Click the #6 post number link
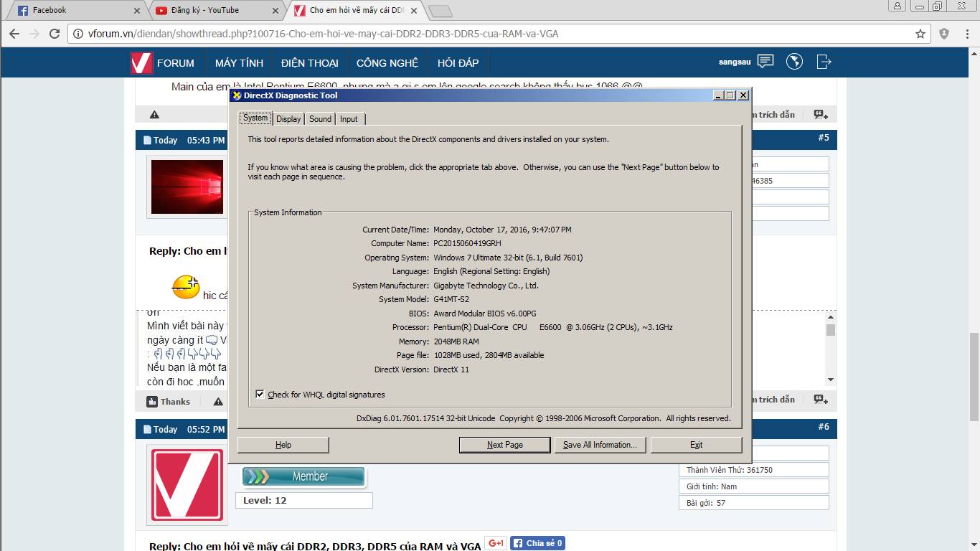This screenshot has height=551, width=980. tap(823, 427)
